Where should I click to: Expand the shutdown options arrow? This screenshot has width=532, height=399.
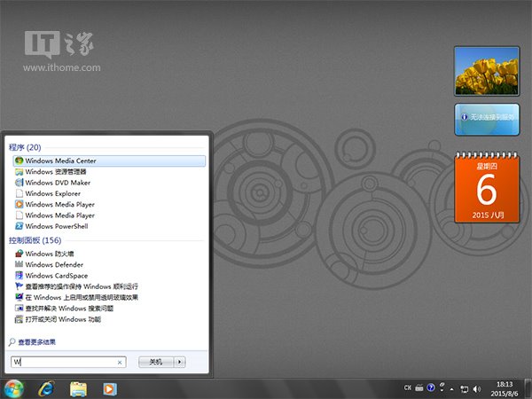pos(180,362)
